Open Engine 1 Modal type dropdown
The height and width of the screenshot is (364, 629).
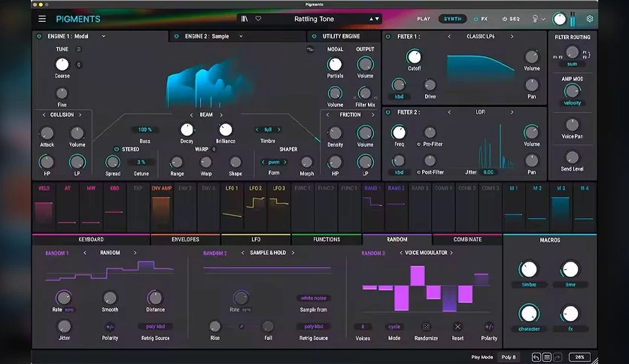[x=104, y=36]
